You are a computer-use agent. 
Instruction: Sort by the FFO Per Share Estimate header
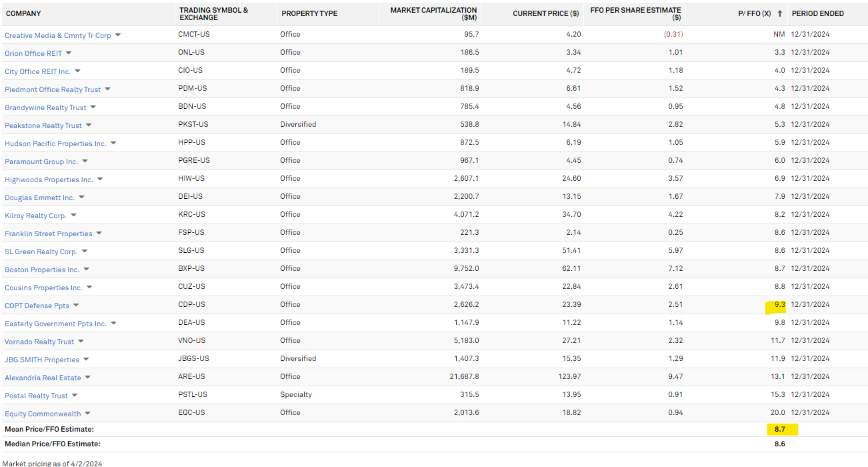pyautogui.click(x=635, y=13)
